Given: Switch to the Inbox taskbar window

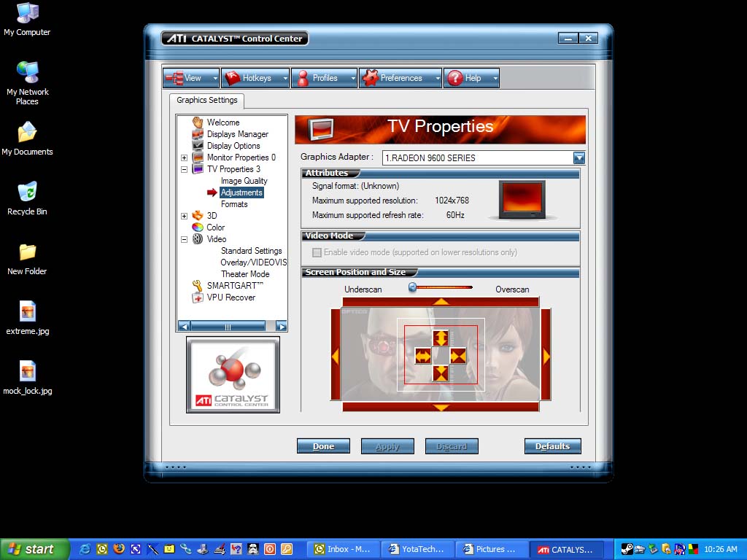Looking at the screenshot, I should pyautogui.click(x=343, y=550).
